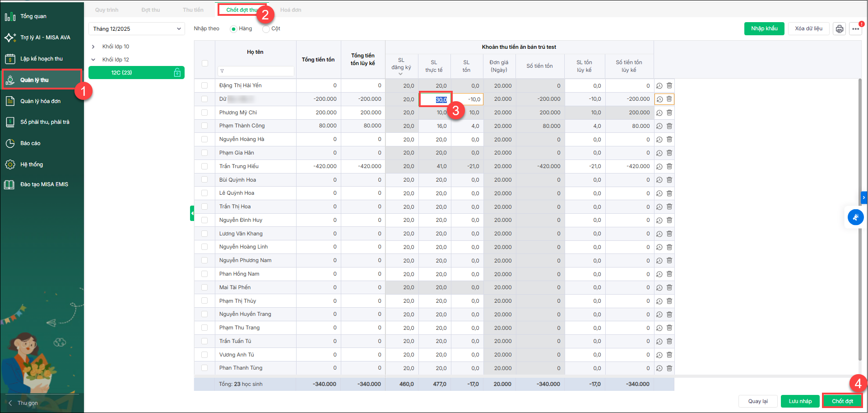The width and height of the screenshot is (868, 413).
Task: Collapse the Khối lớp 12 tree node
Action: (93, 60)
